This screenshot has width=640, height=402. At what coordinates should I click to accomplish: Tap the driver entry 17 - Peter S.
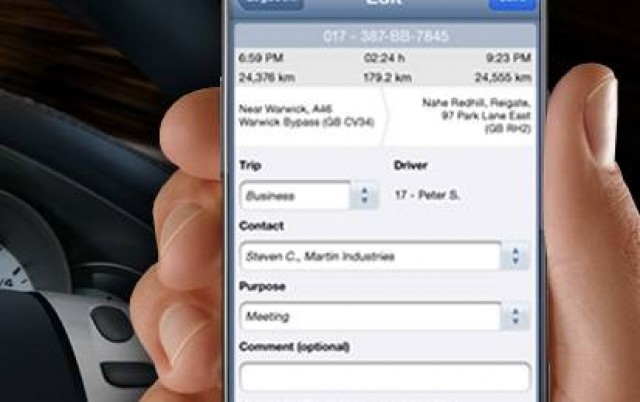(427, 195)
